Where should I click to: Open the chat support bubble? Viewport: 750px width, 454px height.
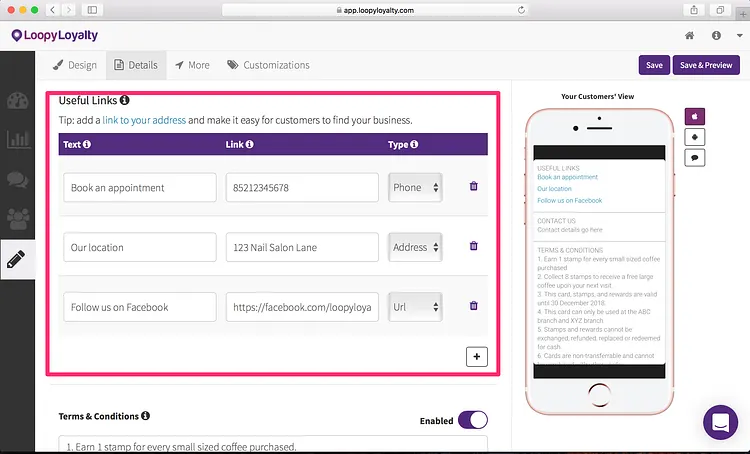point(720,422)
